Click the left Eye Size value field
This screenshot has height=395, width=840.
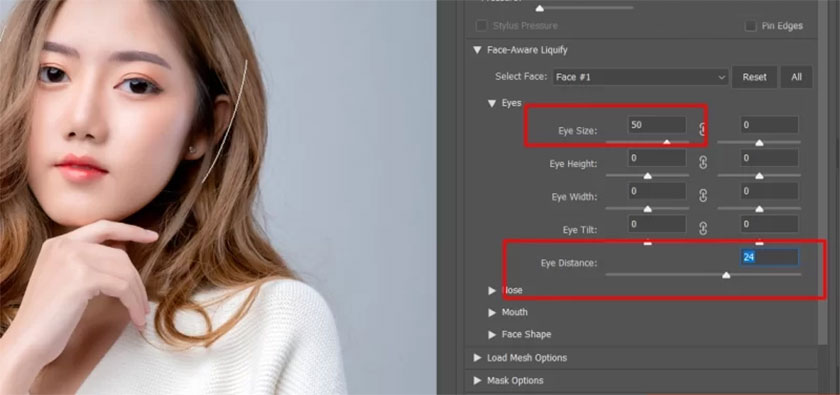657,125
